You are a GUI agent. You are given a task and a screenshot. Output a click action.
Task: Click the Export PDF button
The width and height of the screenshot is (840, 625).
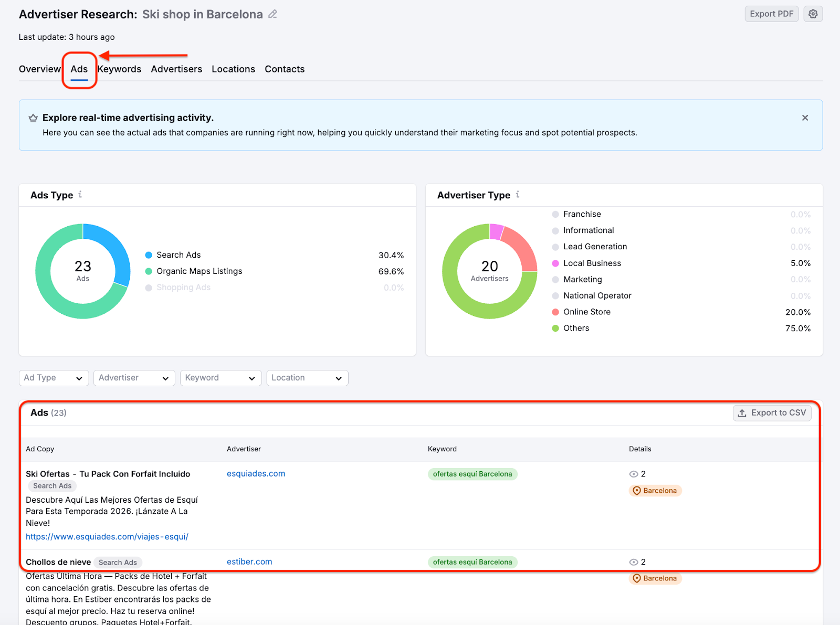[x=771, y=14]
